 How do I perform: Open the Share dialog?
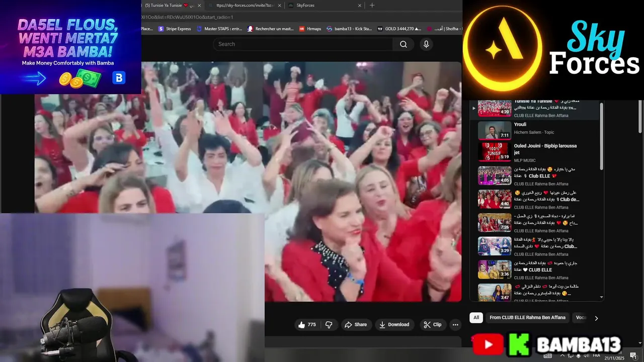[x=356, y=325]
